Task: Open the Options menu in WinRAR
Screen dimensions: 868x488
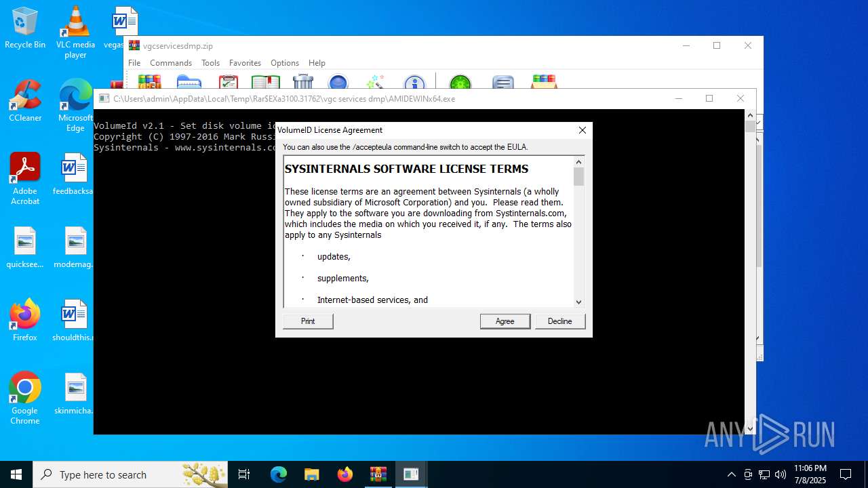Action: pyautogui.click(x=285, y=63)
